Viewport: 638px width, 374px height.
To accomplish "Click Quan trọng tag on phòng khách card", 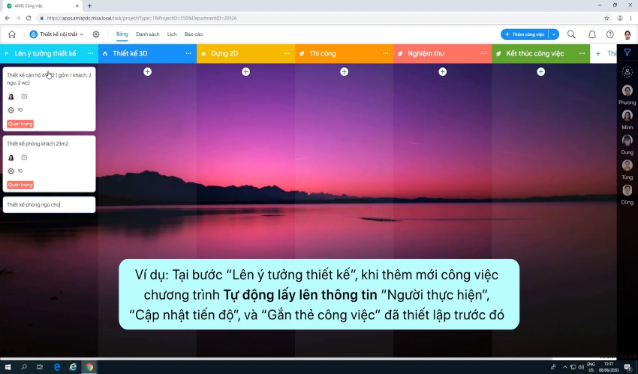I will click(20, 185).
